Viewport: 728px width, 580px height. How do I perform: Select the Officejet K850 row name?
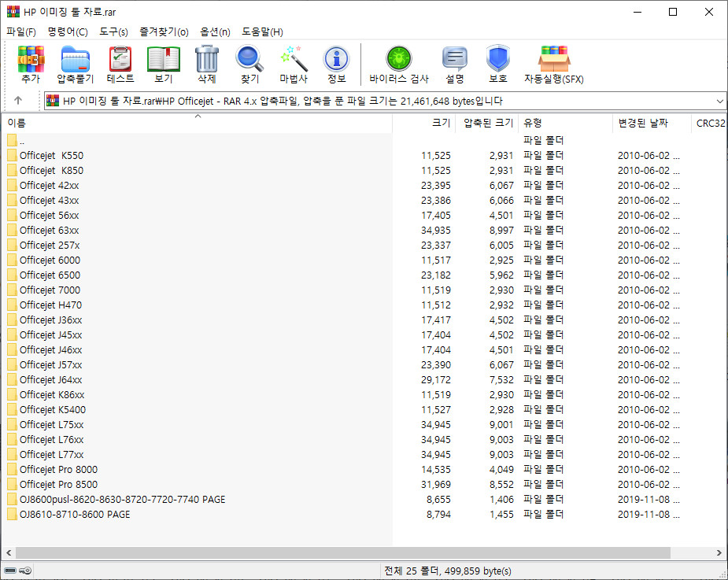pyautogui.click(x=51, y=171)
